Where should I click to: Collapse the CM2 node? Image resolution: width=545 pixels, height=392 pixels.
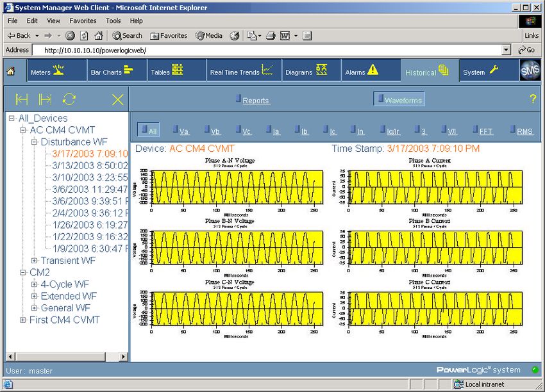click(22, 273)
